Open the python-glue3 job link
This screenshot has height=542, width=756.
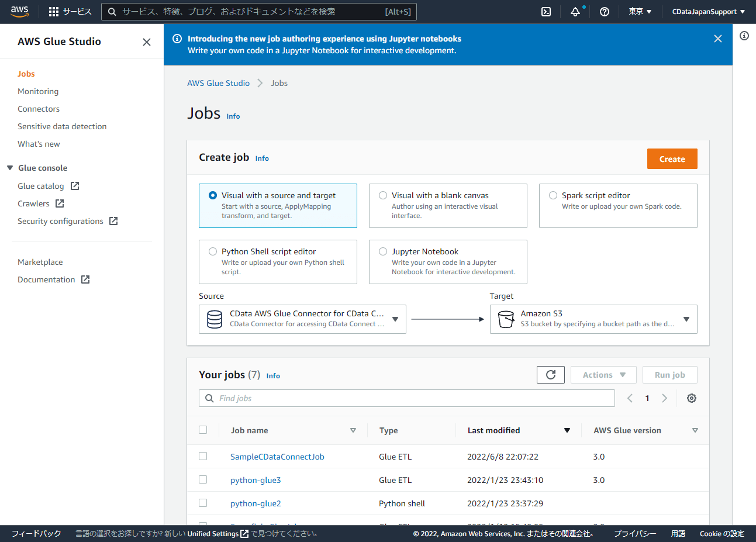coord(256,480)
